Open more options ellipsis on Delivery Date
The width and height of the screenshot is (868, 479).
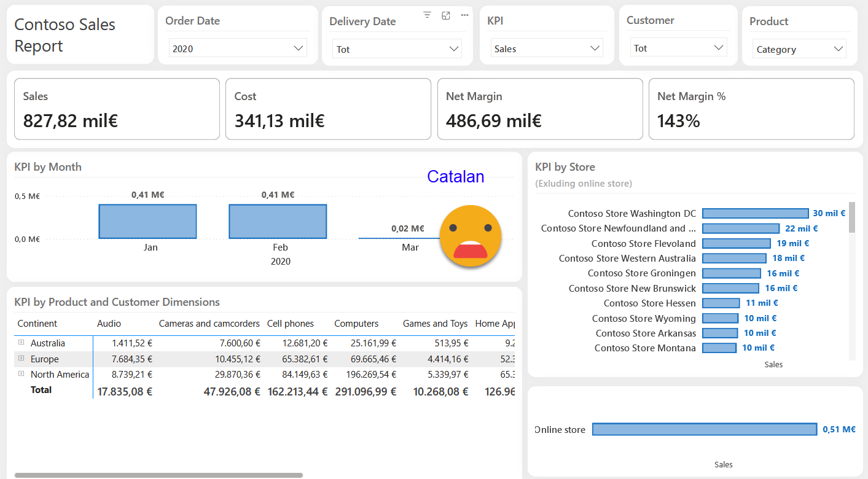pos(464,15)
